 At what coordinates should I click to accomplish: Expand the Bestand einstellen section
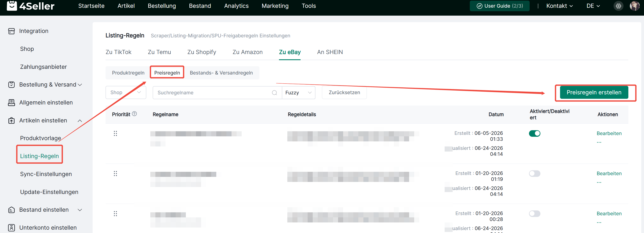tap(80, 210)
